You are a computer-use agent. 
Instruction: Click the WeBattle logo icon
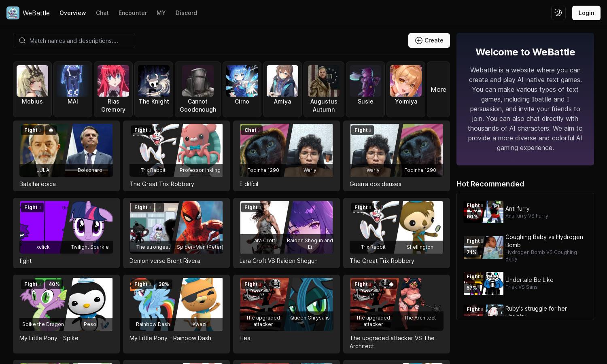pos(13,13)
